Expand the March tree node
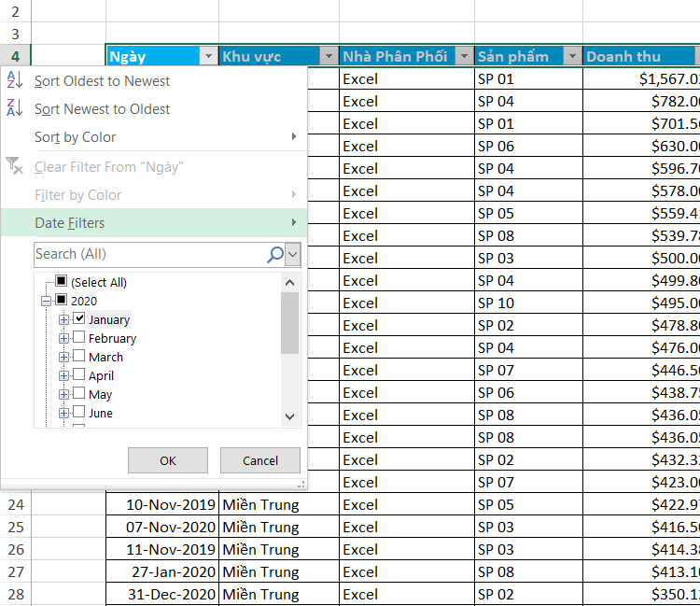The image size is (700, 606). [63, 358]
